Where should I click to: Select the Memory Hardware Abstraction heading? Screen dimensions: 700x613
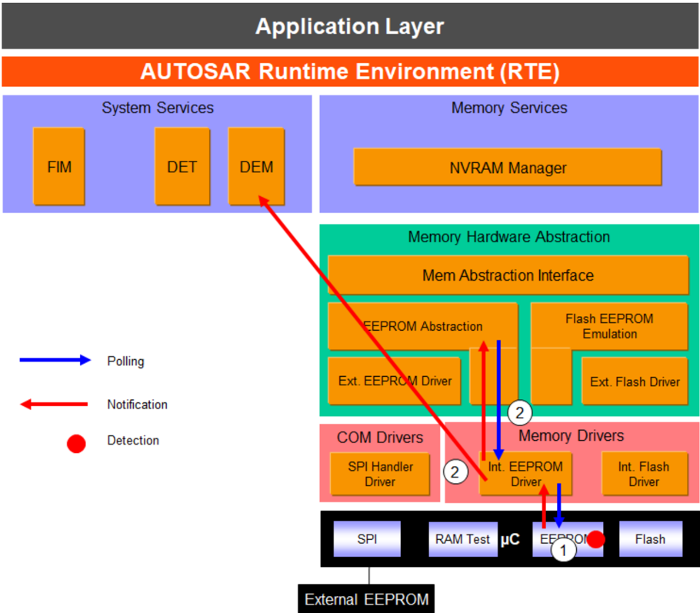tap(509, 237)
